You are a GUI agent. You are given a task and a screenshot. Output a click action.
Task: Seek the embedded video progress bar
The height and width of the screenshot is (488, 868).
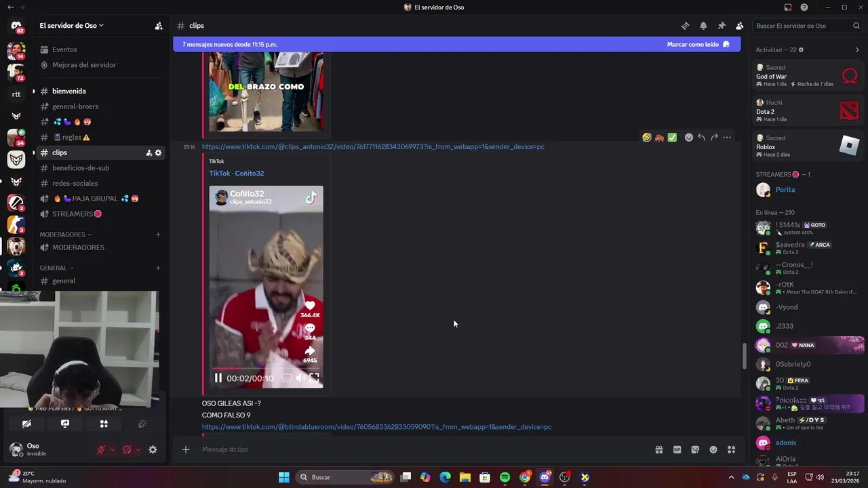coord(266,369)
